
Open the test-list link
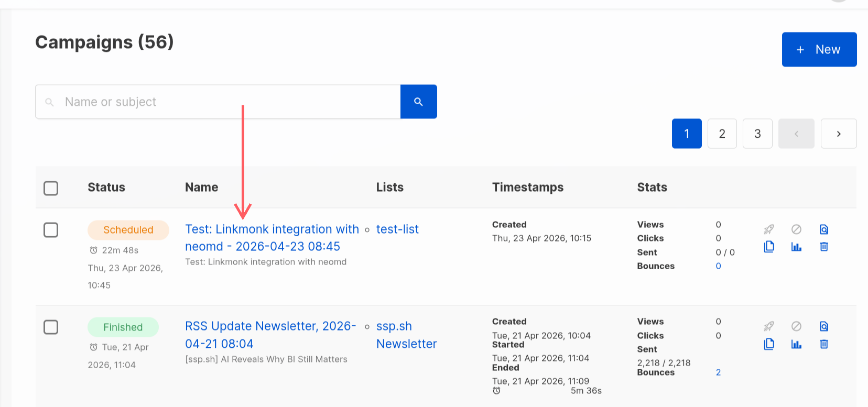(397, 229)
